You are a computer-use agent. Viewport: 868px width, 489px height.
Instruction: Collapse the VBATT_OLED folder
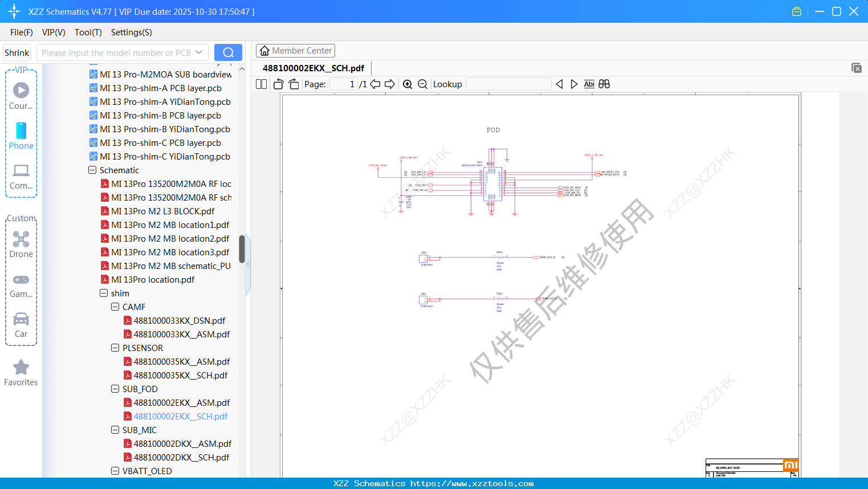click(x=115, y=471)
